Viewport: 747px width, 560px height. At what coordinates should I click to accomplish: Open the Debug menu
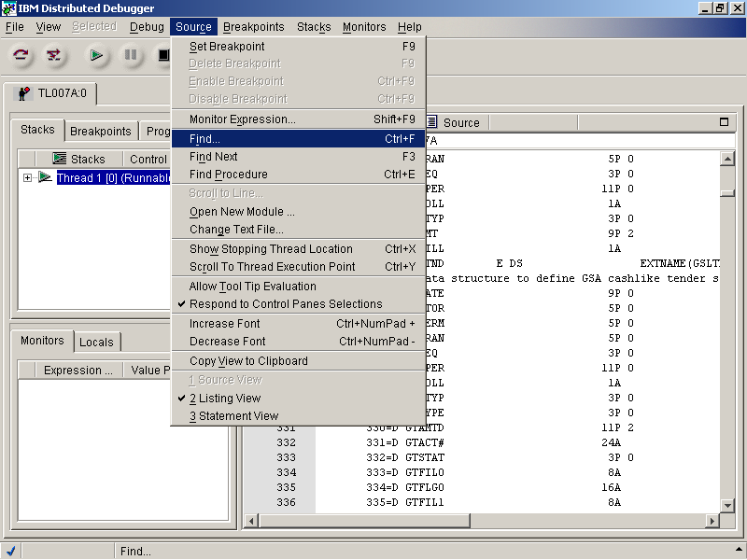pos(147,27)
